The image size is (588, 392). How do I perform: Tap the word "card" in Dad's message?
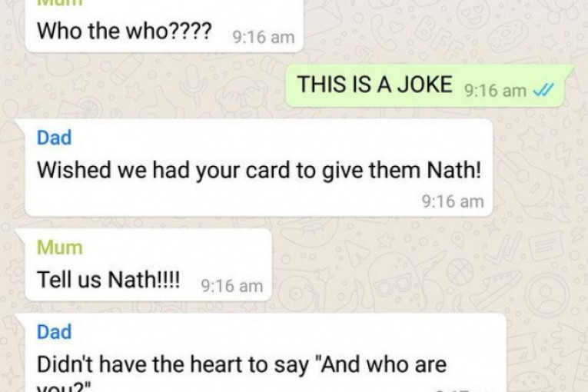[267, 171]
